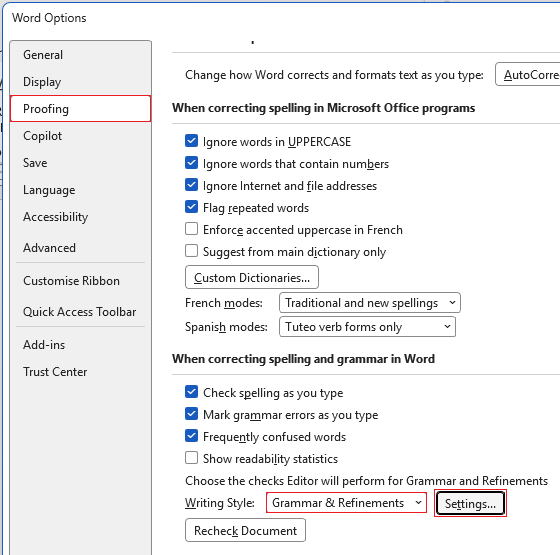The image size is (560, 555).
Task: Enable Show readability statistics
Action: [191, 458]
